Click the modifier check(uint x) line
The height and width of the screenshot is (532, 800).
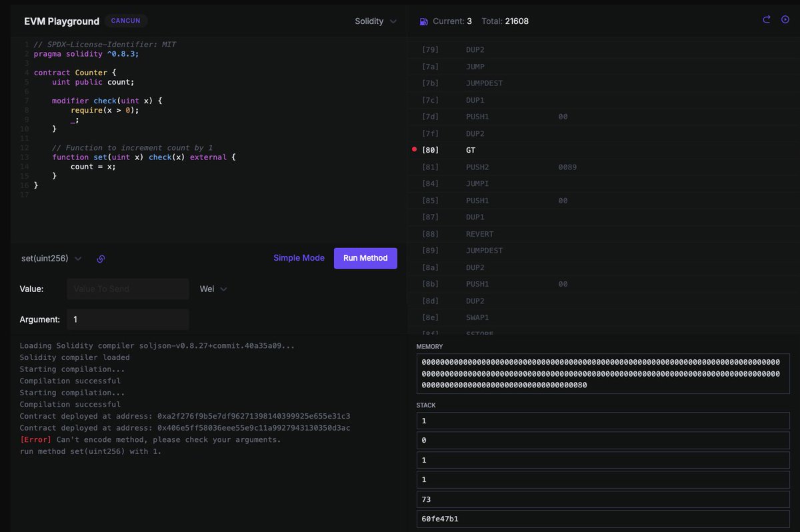coord(107,101)
